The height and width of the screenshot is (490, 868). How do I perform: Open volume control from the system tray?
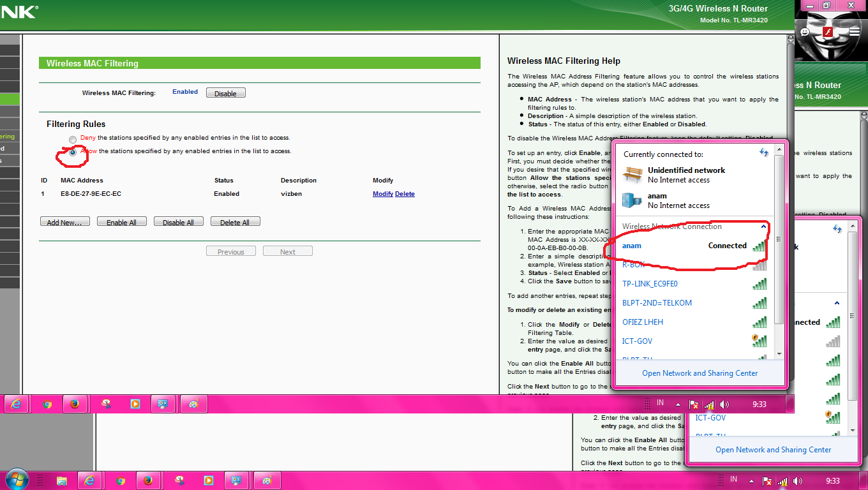click(x=798, y=480)
